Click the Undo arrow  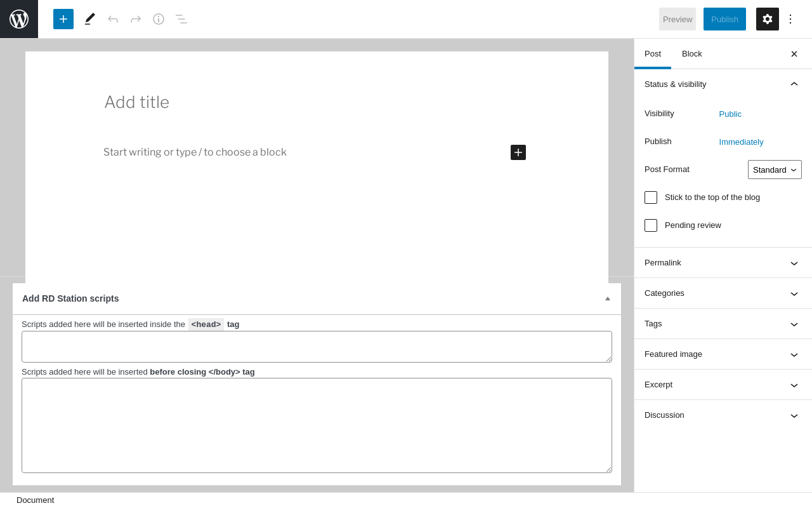coord(113,19)
